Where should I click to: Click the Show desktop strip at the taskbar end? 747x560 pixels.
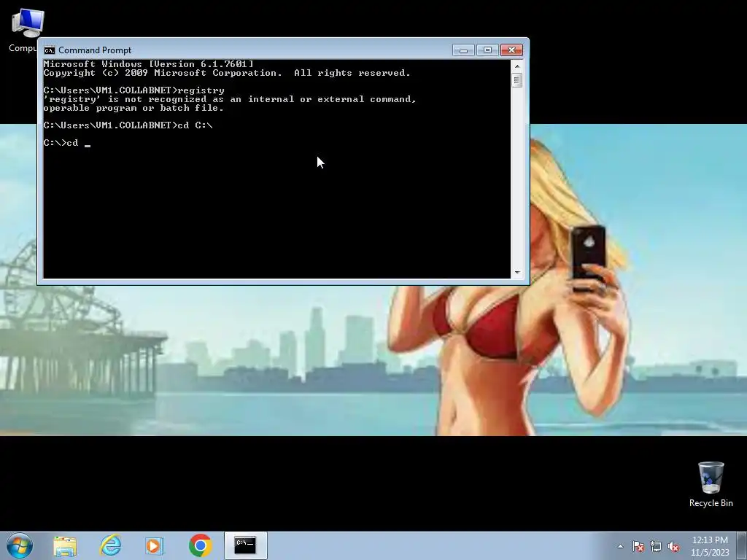(742, 545)
